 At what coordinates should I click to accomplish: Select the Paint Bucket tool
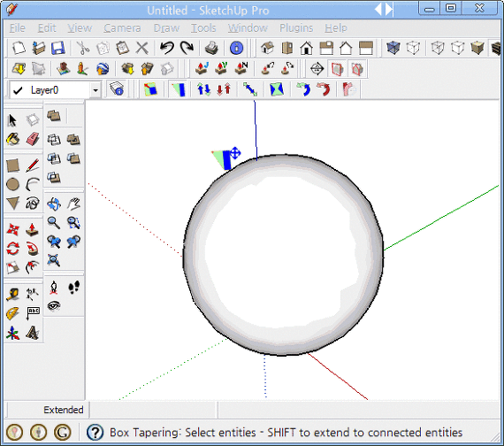coord(13,139)
